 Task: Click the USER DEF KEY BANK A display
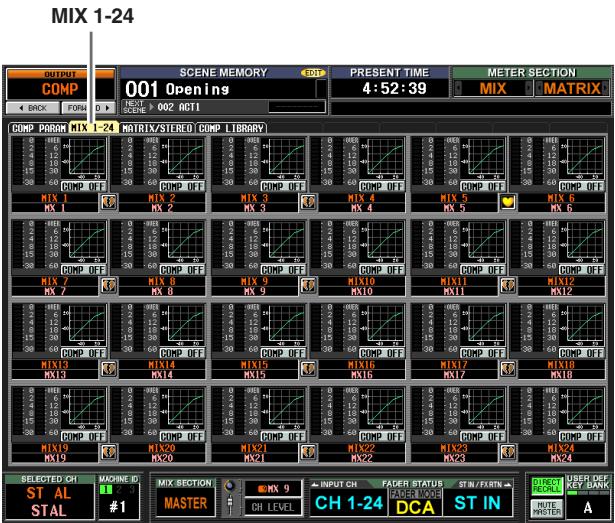pos(588,507)
